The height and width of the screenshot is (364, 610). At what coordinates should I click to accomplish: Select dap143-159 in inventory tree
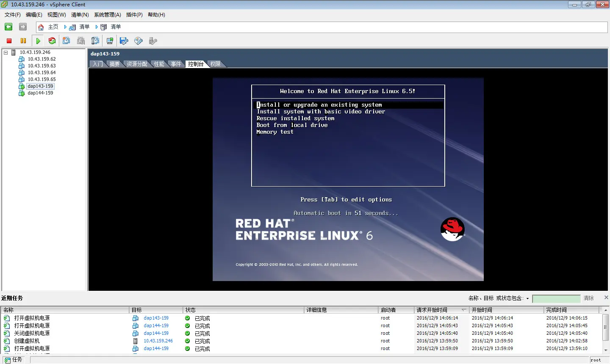point(40,86)
